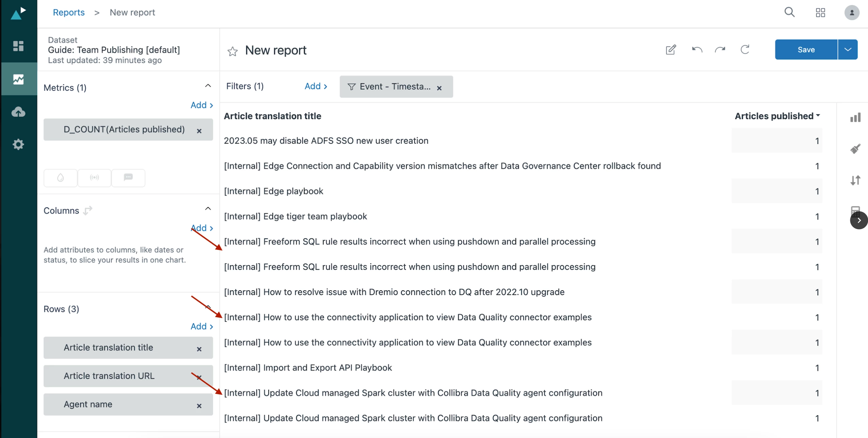The height and width of the screenshot is (438, 868).
Task: Click the refresh report icon
Action: pyautogui.click(x=745, y=50)
